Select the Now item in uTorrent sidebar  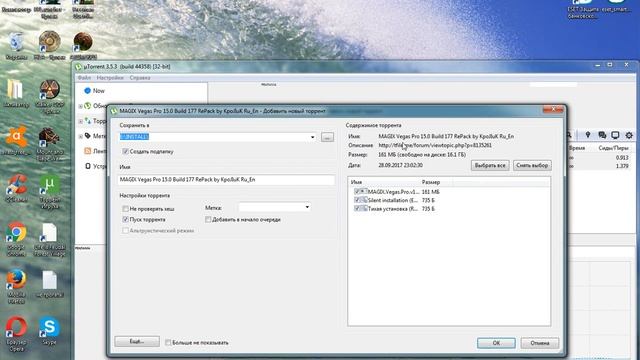(98, 91)
